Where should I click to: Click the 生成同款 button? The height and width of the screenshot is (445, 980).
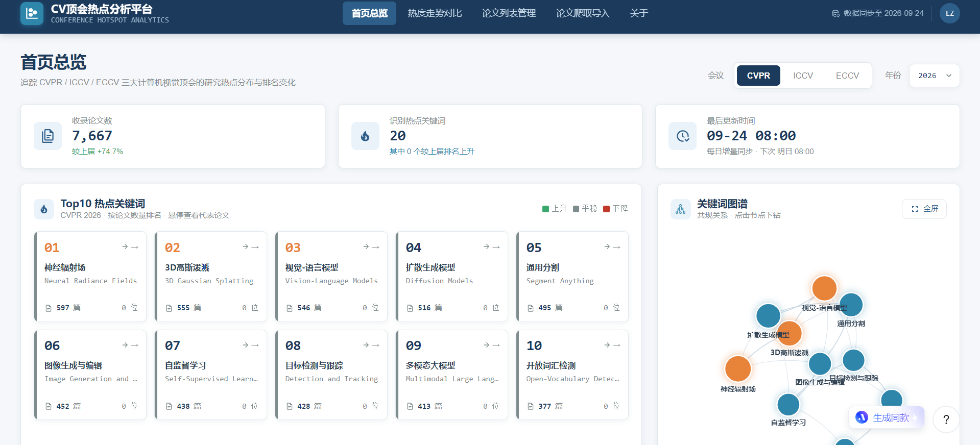point(887,417)
